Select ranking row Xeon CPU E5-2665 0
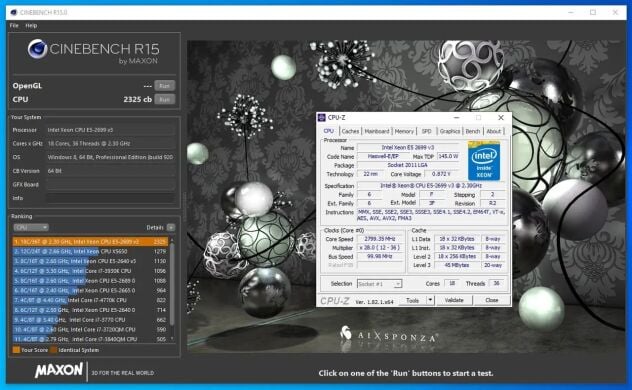Viewport: 632px width, 390px height. pyautogui.click(x=90, y=290)
